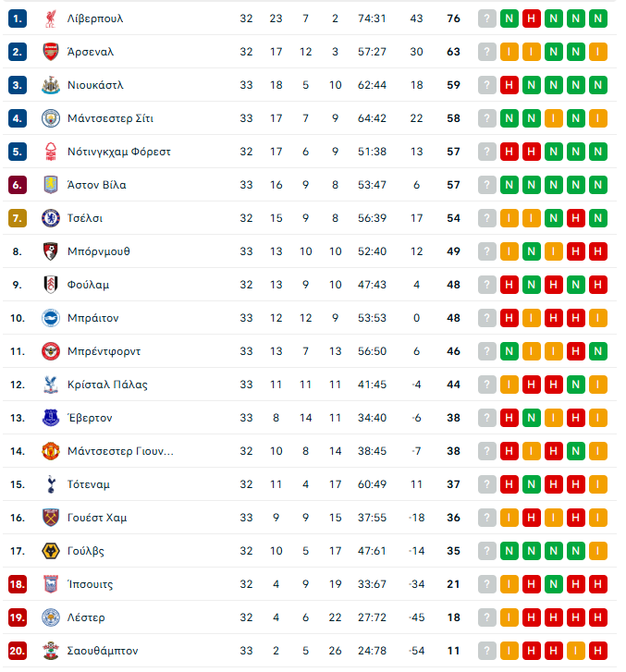Screen dimensions: 626x672
Task: Open the Μπράιτον team page
Action: tap(92, 318)
